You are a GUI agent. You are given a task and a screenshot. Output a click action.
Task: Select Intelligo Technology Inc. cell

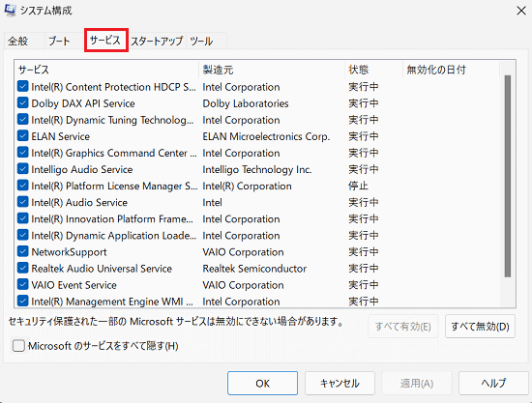point(257,169)
